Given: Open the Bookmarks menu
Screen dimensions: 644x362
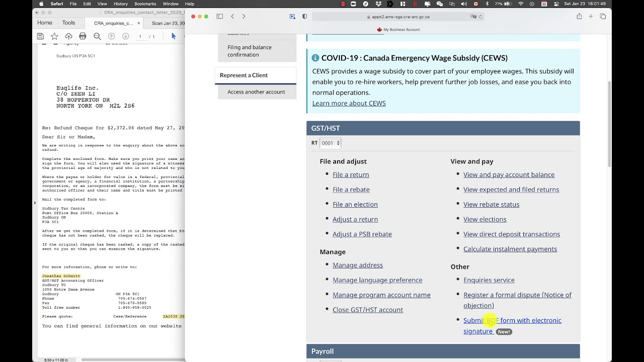Looking at the screenshot, I should coord(145,4).
